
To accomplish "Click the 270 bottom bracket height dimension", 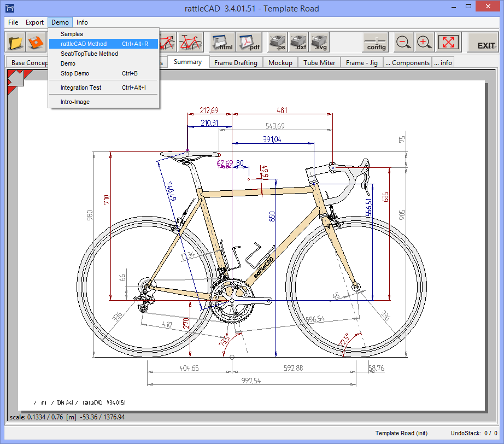I will (186, 324).
